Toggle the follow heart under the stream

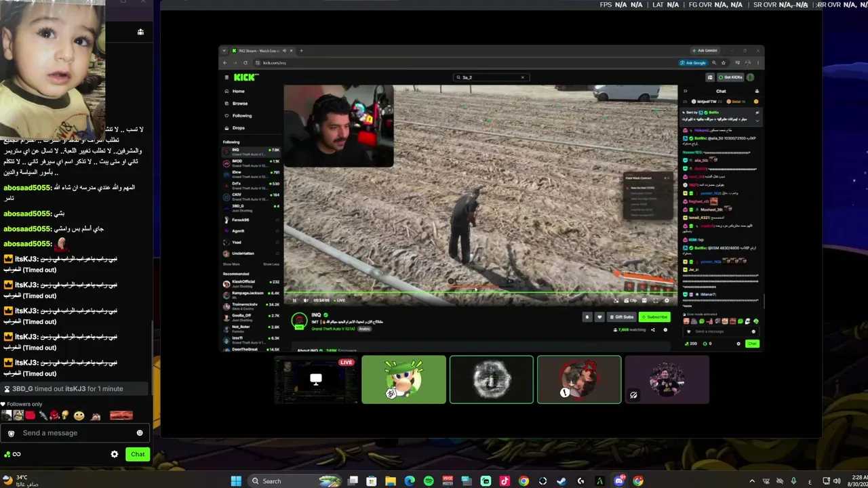point(599,317)
